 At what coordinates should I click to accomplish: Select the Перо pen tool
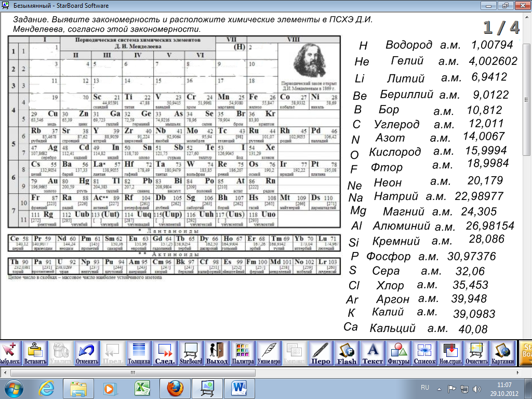[321, 353]
